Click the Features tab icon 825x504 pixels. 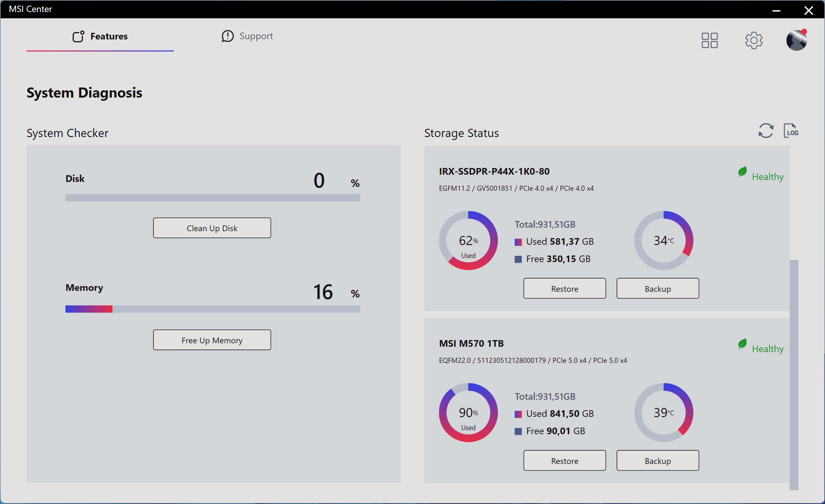(78, 36)
